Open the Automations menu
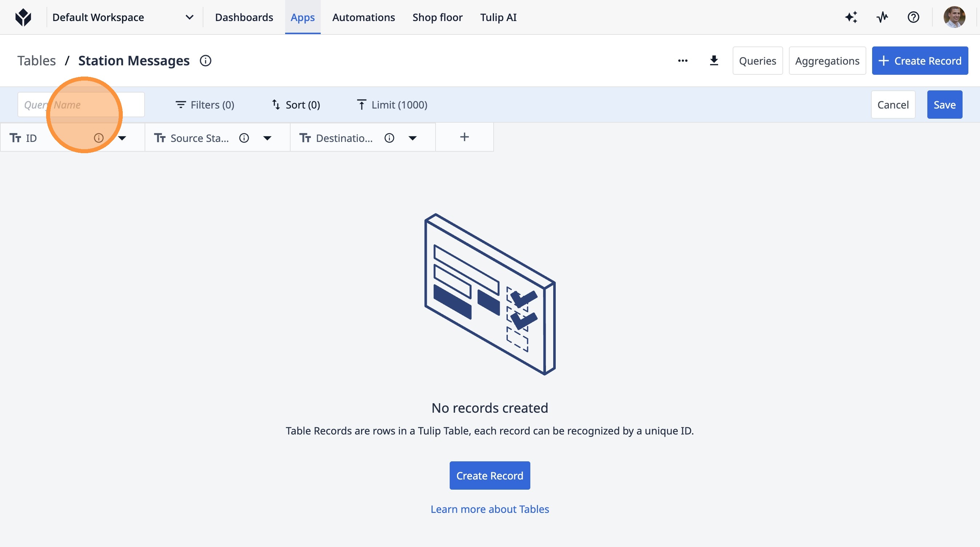Screen dimensions: 980x547 click(363, 17)
